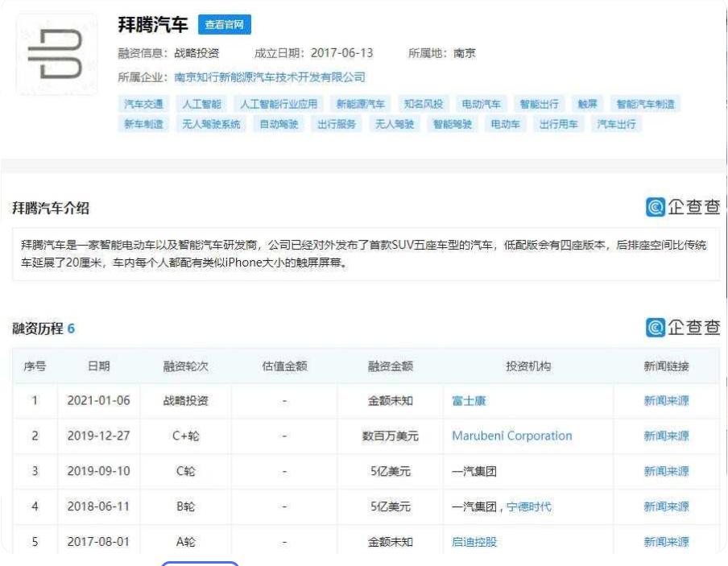The image size is (728, 566).
Task: Click the 一汽集团 investor in the C轮 row
Action: point(474,471)
